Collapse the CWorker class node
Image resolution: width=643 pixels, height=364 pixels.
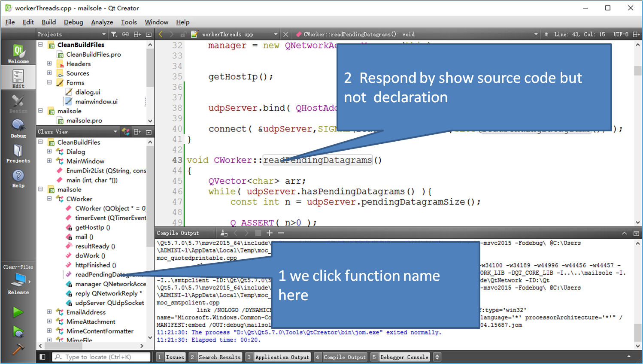(49, 199)
